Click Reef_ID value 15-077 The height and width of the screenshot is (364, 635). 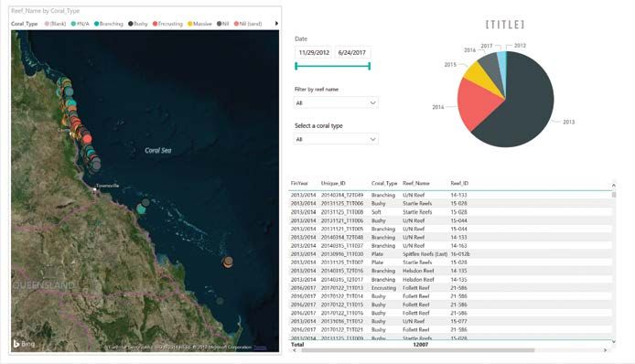pyautogui.click(x=458, y=322)
